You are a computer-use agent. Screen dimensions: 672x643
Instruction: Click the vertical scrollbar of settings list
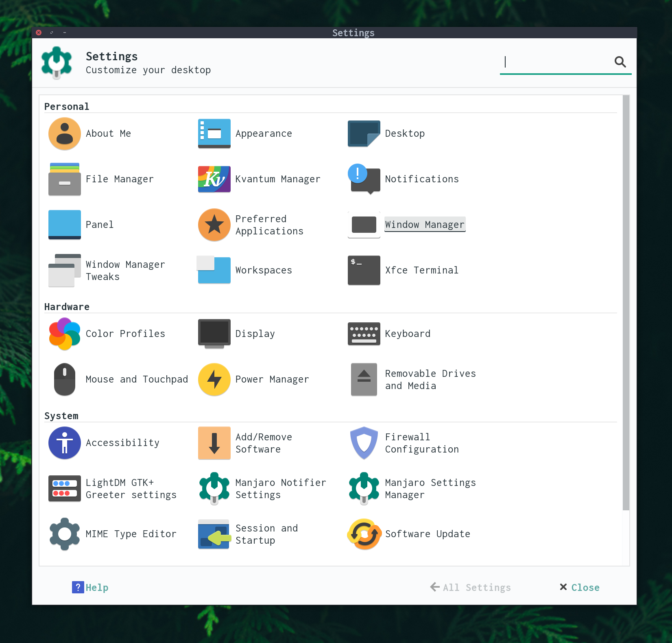pyautogui.click(x=626, y=302)
